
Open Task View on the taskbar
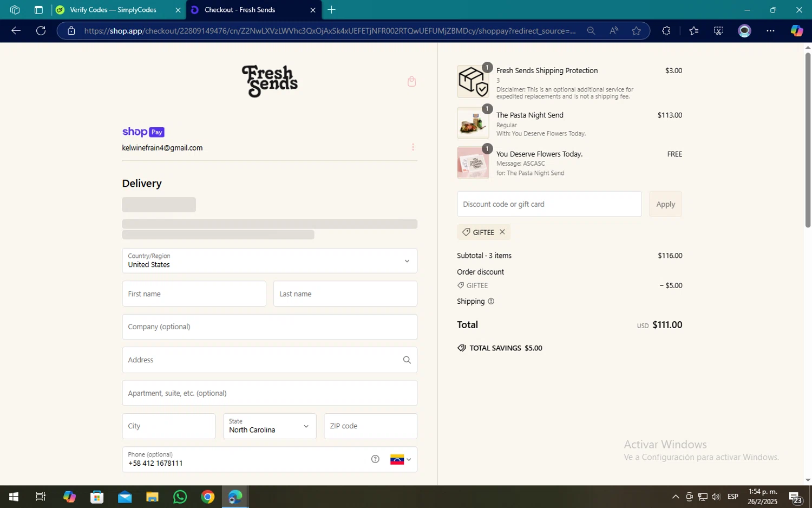point(41,497)
